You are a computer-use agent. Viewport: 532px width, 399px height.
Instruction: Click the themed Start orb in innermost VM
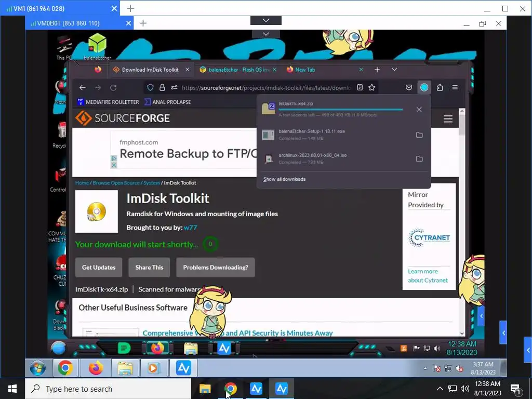click(x=58, y=349)
